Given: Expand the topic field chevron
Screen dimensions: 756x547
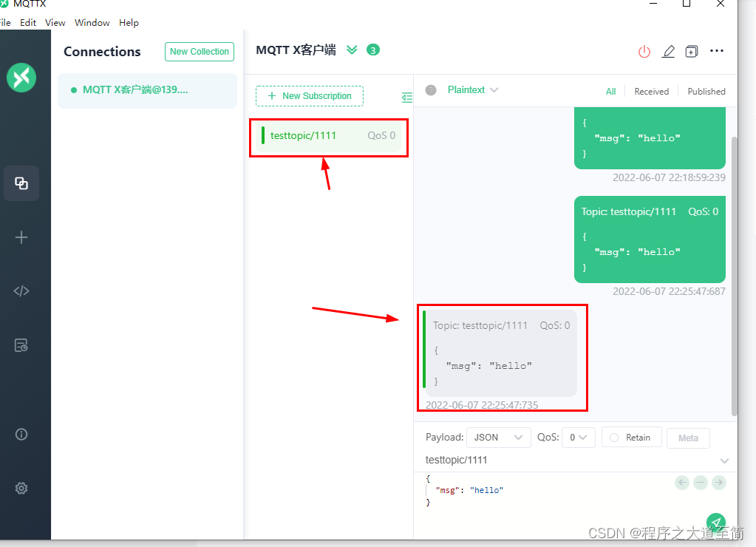Looking at the screenshot, I should (x=724, y=461).
